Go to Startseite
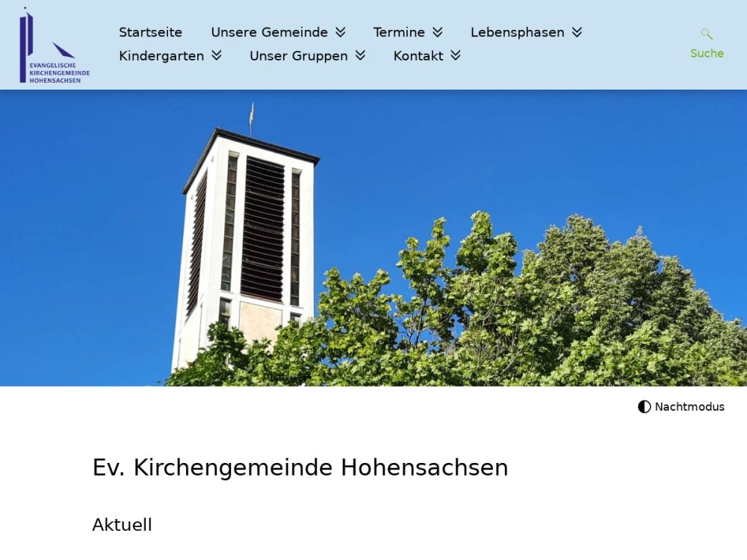747x560 pixels. [151, 32]
